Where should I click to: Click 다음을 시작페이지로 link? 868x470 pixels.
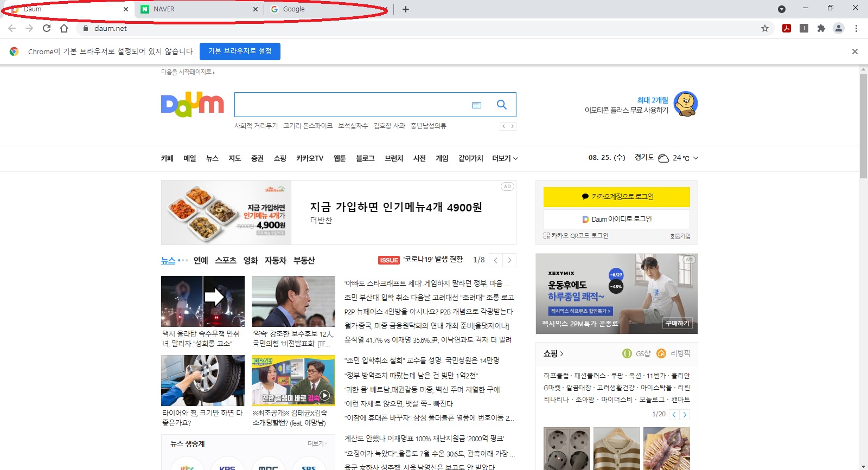point(188,72)
